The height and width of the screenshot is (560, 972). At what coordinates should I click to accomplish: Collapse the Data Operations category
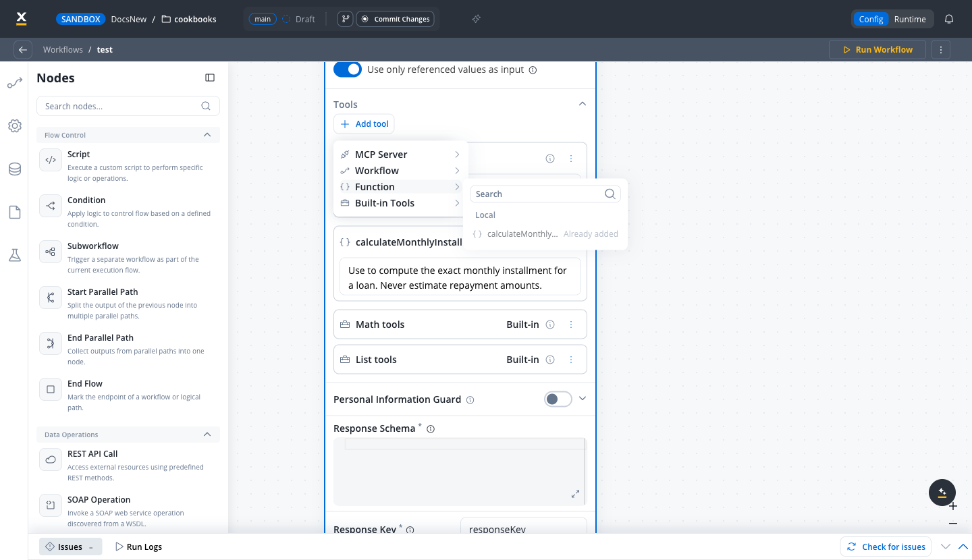[x=207, y=435]
